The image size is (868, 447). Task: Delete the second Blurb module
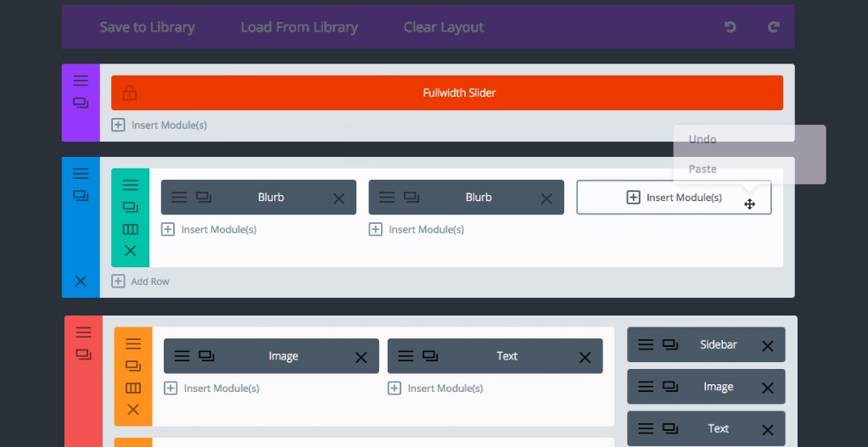(x=546, y=198)
